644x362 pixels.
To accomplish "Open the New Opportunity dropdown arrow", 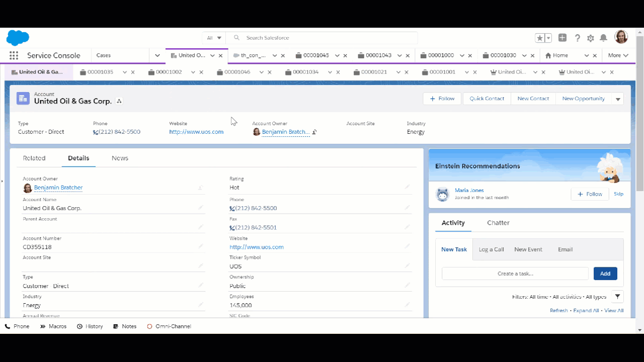I will [x=618, y=99].
